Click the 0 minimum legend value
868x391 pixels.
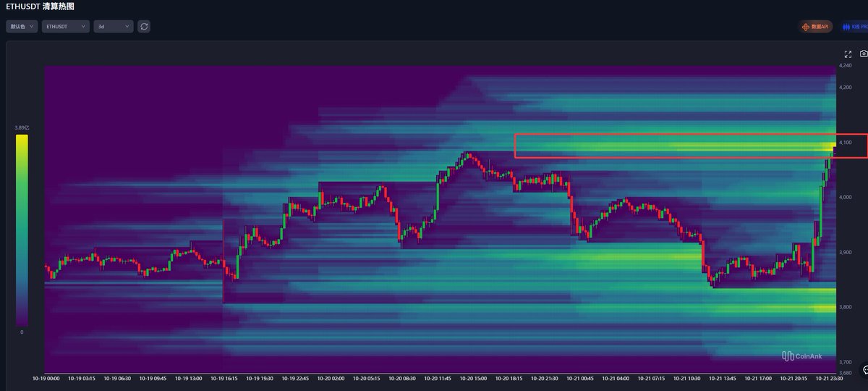pyautogui.click(x=22, y=332)
